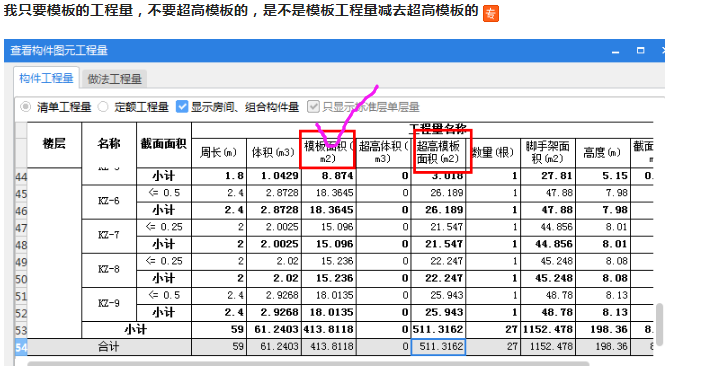Select highlighted row number 54
Screen dimensions: 705x366
point(21,348)
